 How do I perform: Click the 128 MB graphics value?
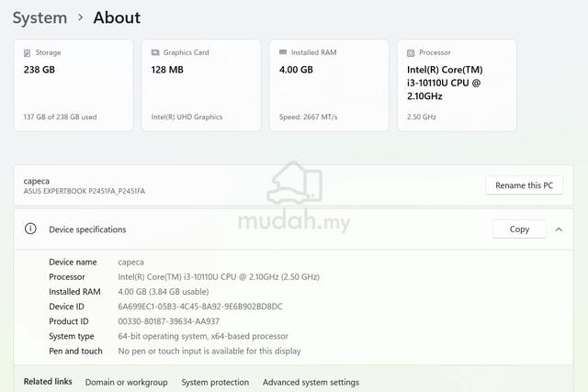(167, 70)
